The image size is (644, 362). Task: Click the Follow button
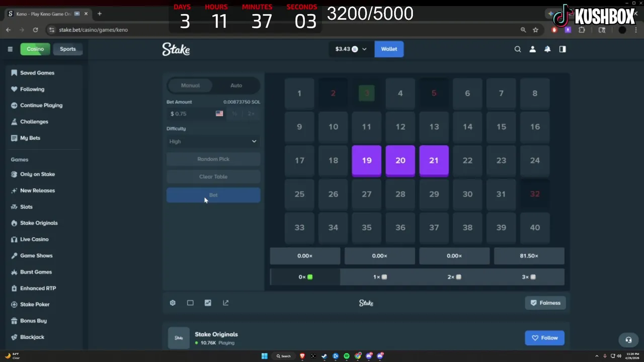[x=545, y=338]
